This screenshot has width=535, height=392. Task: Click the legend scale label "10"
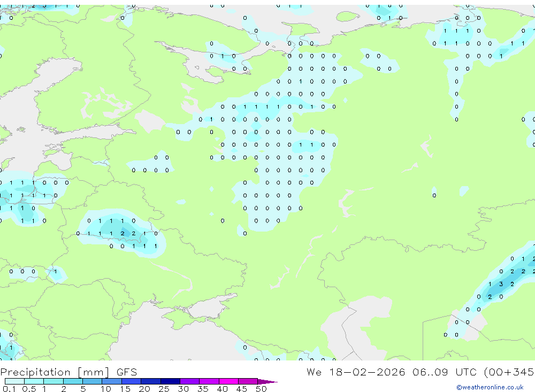(x=106, y=389)
